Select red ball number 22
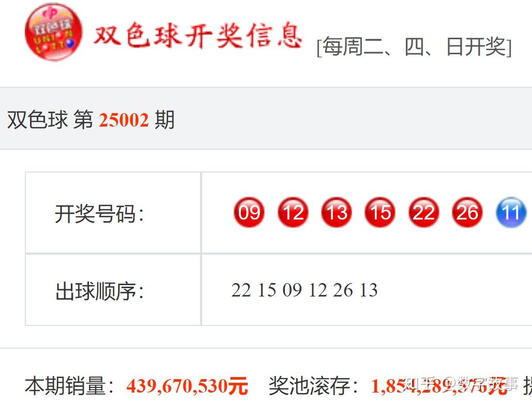Screen dimensions: 532x406 click(x=423, y=212)
